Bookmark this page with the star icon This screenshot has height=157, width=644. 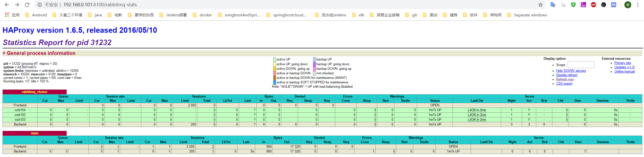[x=540, y=5]
